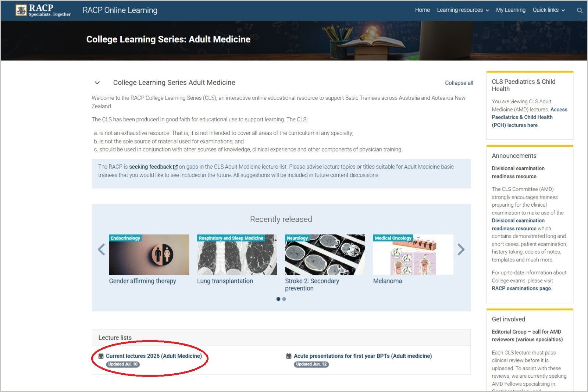588x392 pixels.
Task: Click RACP Online Learning title
Action: [x=120, y=10]
